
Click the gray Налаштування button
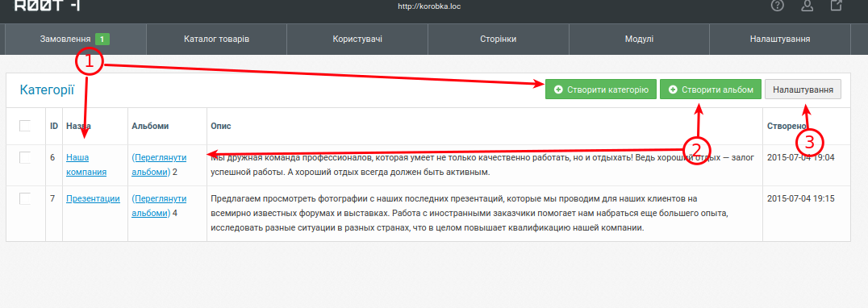803,89
